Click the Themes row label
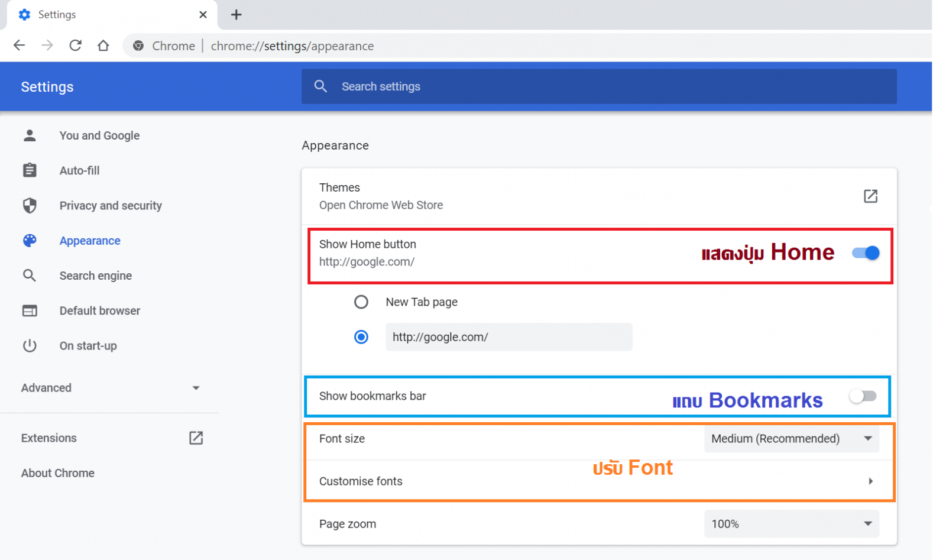Viewport: 946px width, 560px height. click(339, 187)
